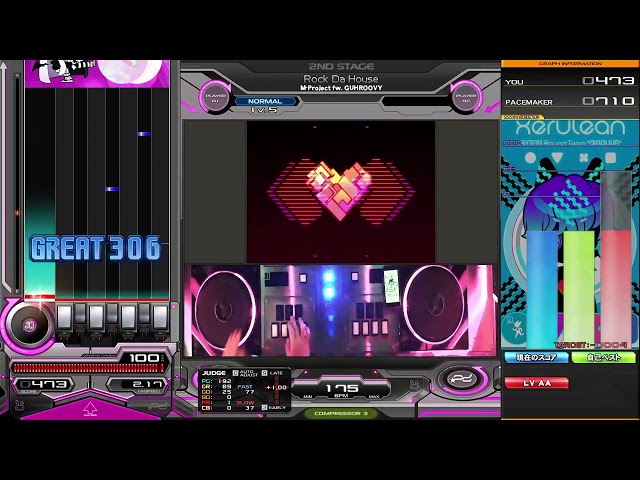This screenshot has height=480, width=640.
Task: Click the NORMAL difficulty label
Action: 265,101
